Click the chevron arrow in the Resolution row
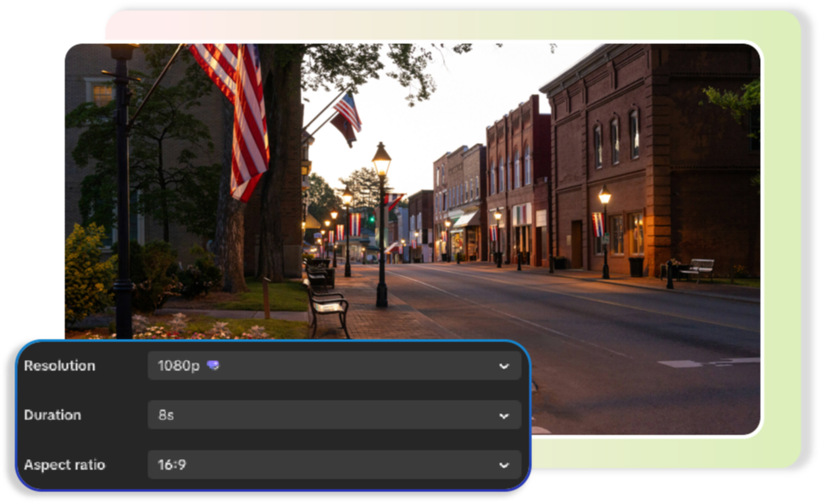The width and height of the screenshot is (821, 504). 504,366
